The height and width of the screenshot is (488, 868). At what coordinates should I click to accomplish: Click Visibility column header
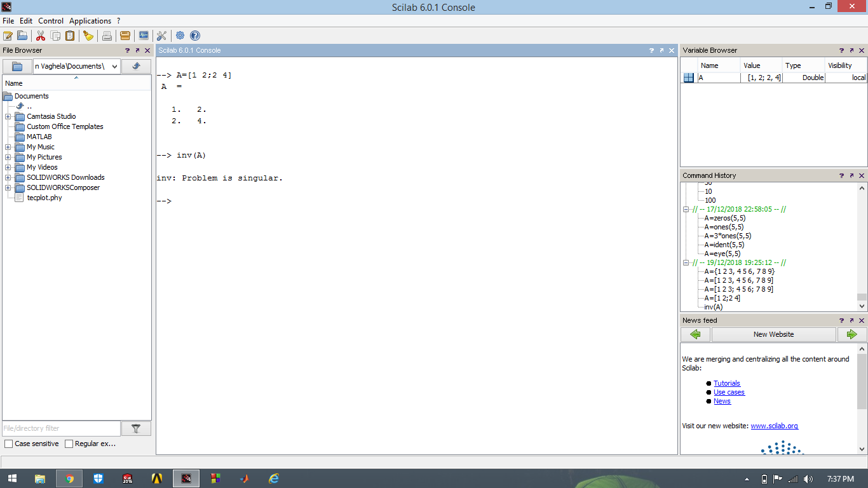846,65
